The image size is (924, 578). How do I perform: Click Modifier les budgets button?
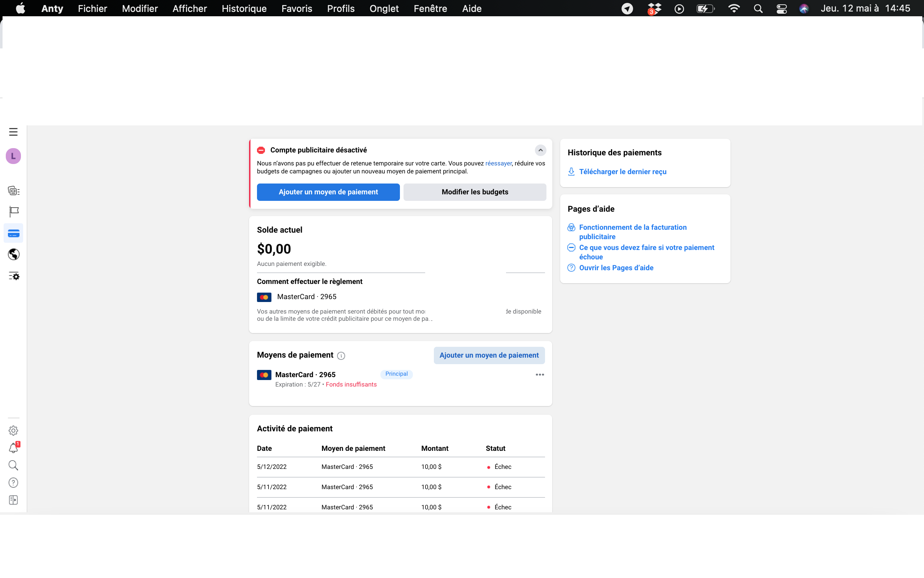tap(475, 192)
